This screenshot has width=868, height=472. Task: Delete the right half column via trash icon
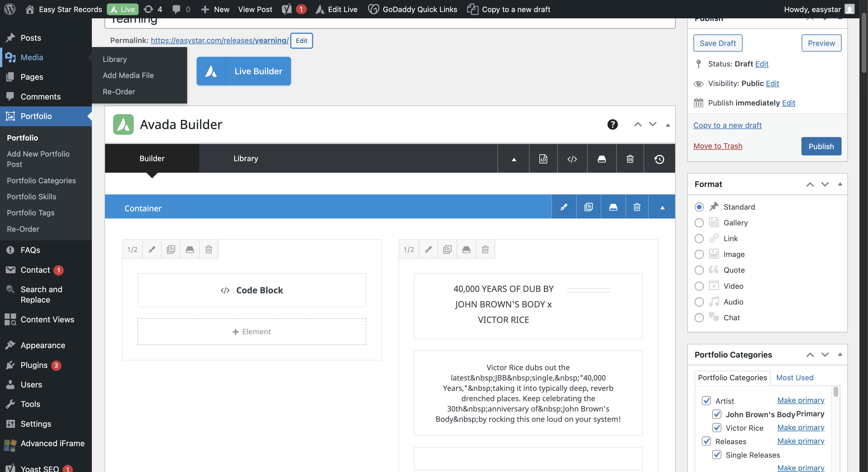(485, 249)
